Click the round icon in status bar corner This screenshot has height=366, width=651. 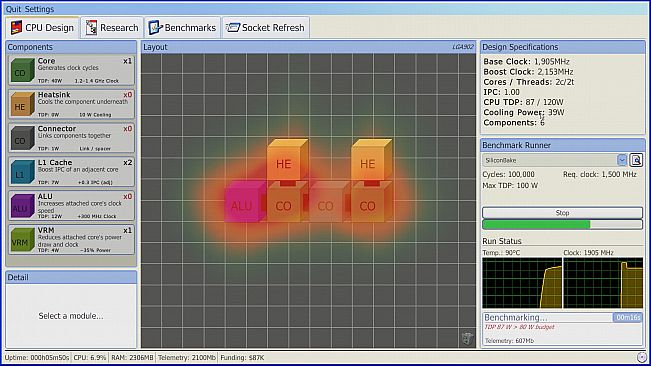pos(641,357)
